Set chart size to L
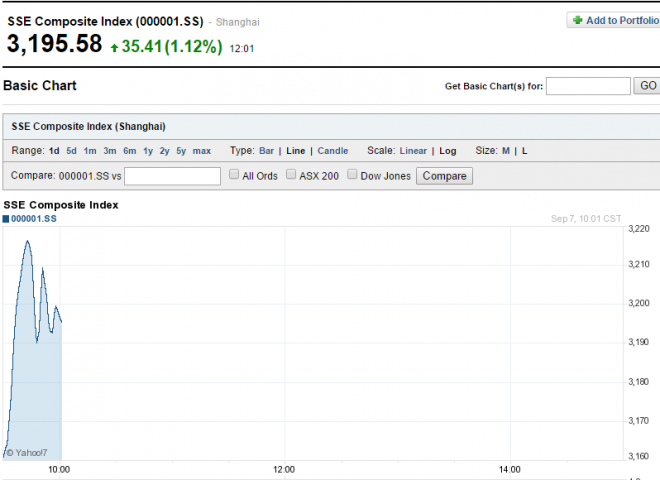660x480 pixels. (x=524, y=151)
